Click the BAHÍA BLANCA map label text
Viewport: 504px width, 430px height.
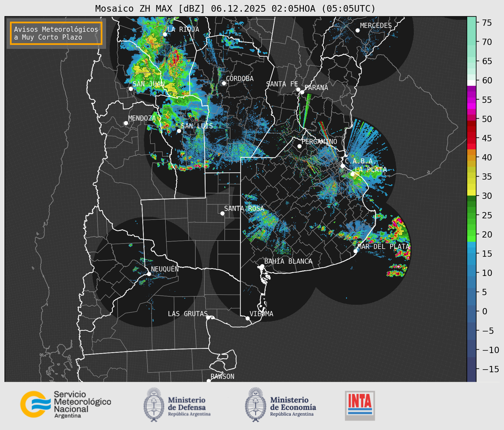288,261
